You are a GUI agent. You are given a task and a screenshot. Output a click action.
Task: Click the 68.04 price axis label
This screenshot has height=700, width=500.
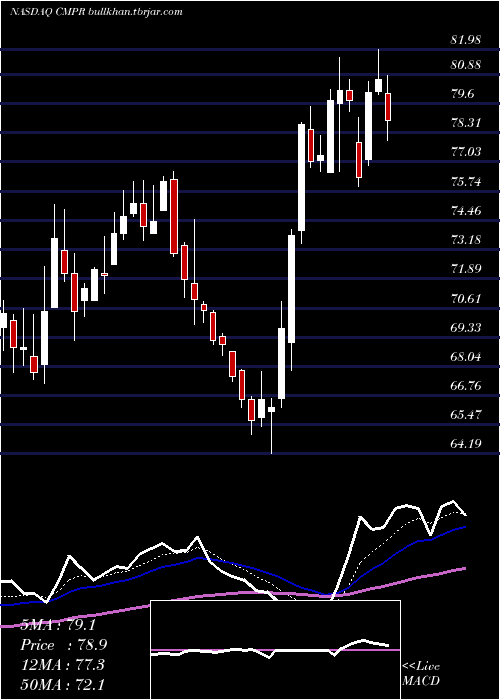[x=466, y=357]
